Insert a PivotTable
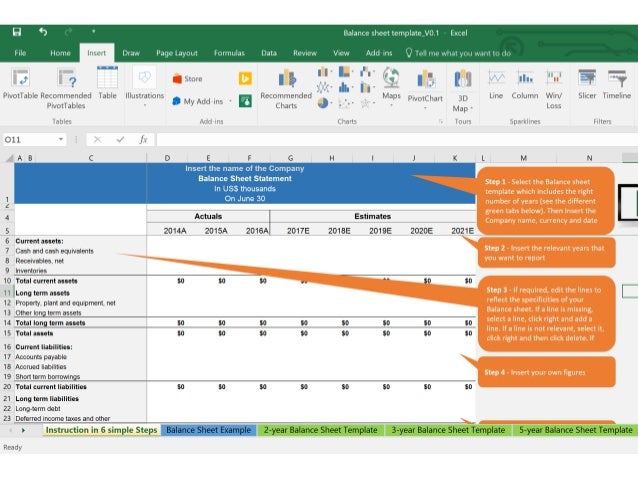The height and width of the screenshot is (479, 638). (x=20, y=85)
